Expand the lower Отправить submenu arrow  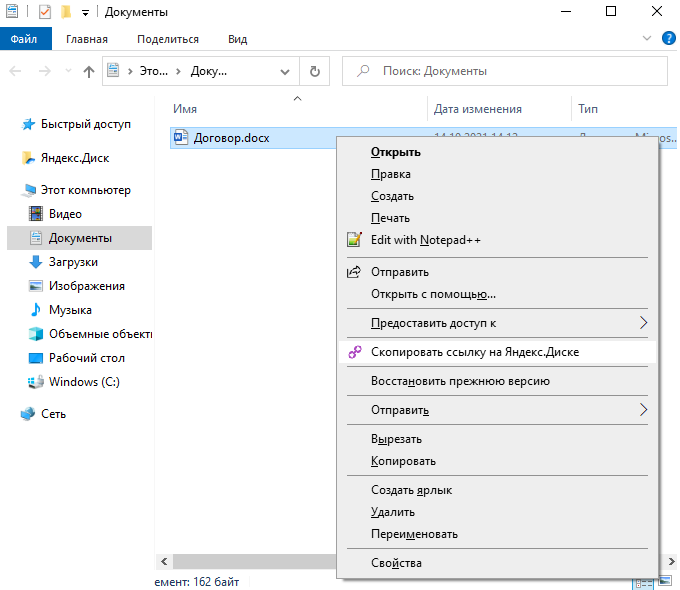(x=643, y=410)
